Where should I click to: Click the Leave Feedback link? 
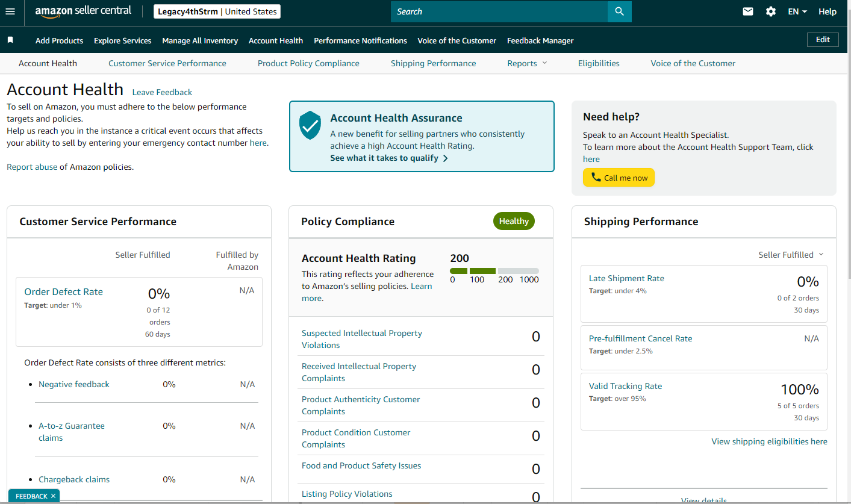coord(162,92)
